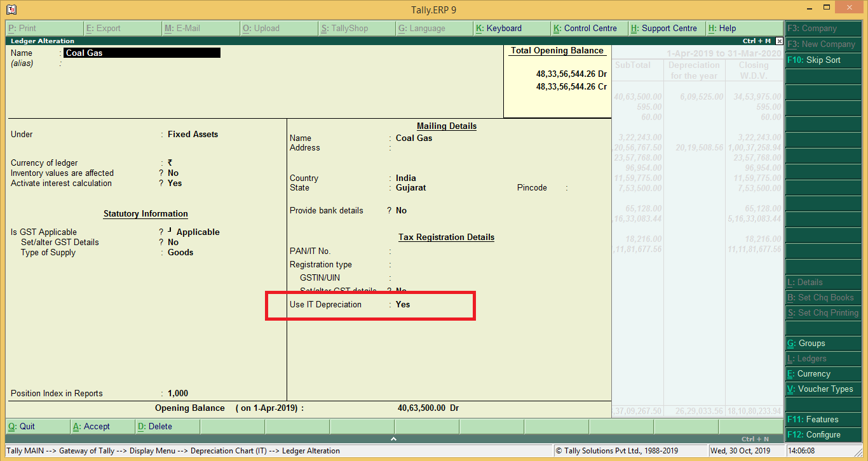Image resolution: width=868 pixels, height=461 pixels.
Task: Click Position Index in Reports value 1,000
Action: pyautogui.click(x=178, y=393)
